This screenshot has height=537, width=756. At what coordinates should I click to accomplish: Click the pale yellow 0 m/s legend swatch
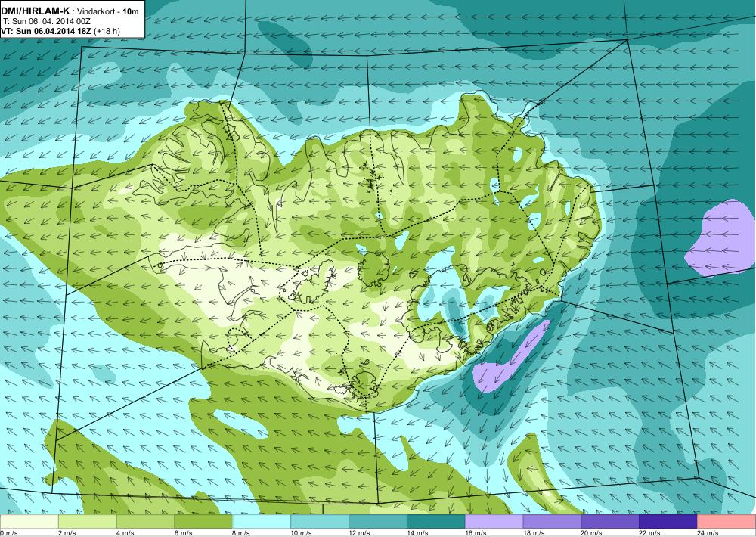29,522
